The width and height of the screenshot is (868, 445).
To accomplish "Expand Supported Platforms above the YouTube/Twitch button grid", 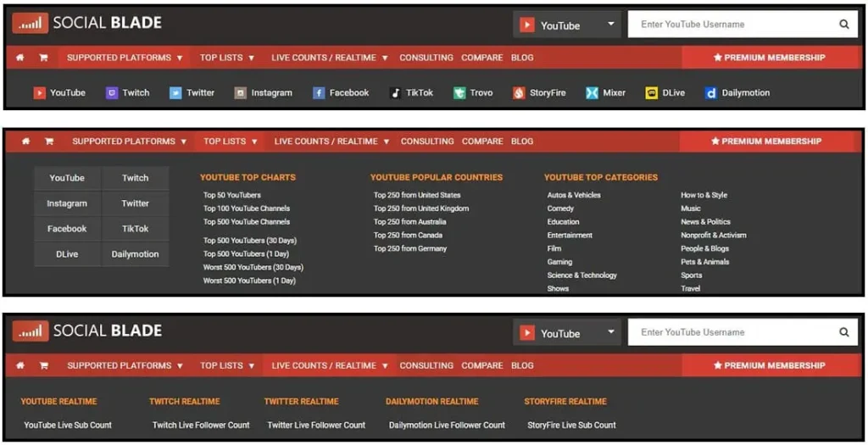I will click(130, 142).
